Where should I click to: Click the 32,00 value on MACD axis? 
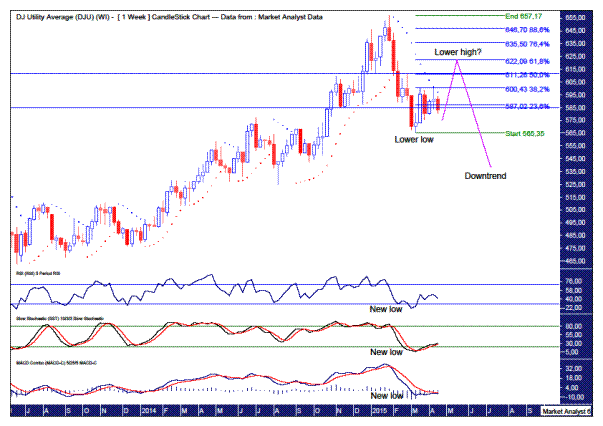point(573,368)
